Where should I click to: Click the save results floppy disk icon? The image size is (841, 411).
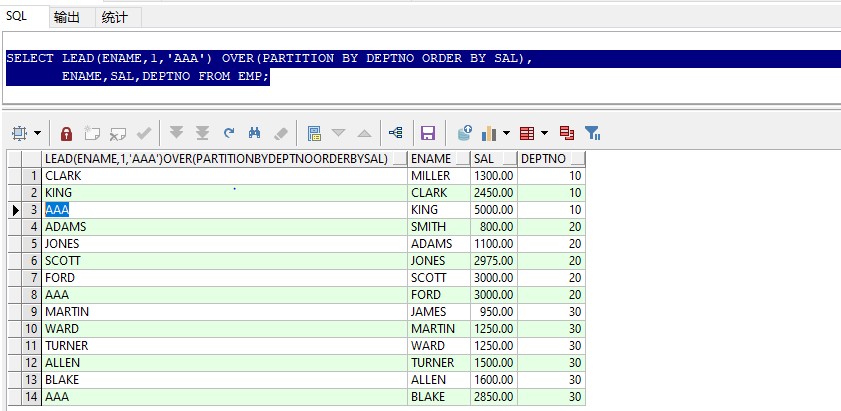click(428, 133)
